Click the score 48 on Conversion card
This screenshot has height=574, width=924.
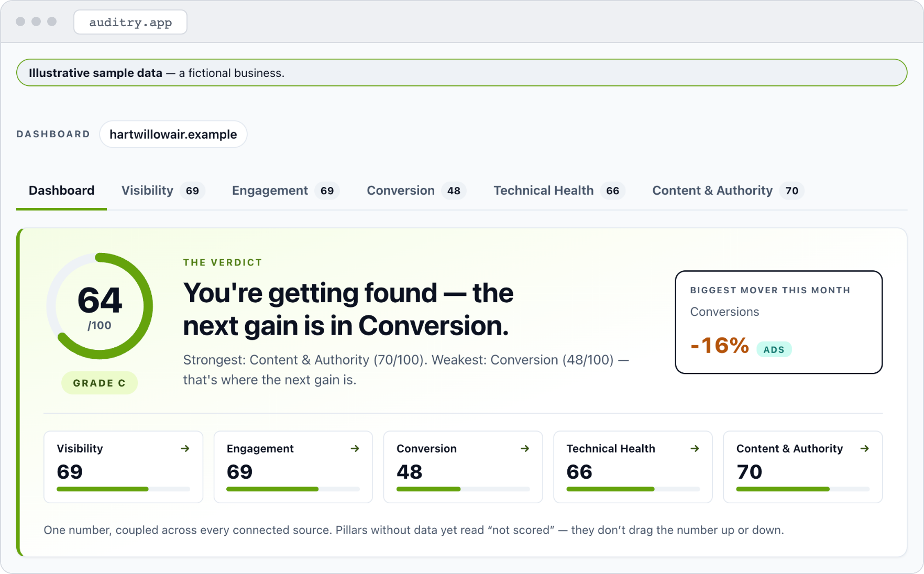[409, 472]
